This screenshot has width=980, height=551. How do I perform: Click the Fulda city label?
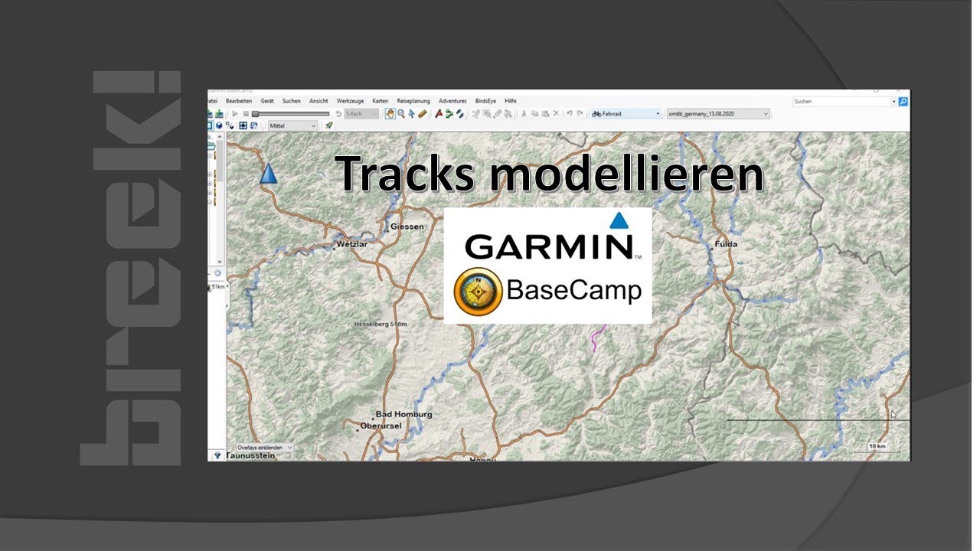coord(726,244)
